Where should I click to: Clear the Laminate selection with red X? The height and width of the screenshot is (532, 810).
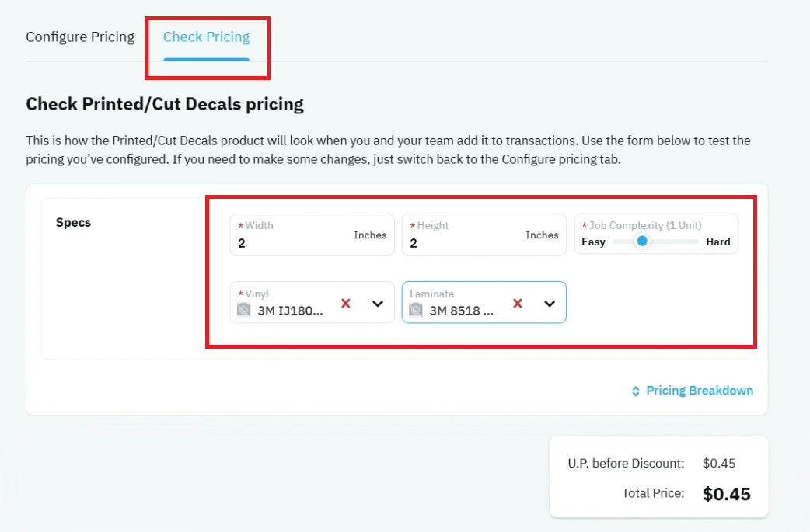(x=517, y=304)
